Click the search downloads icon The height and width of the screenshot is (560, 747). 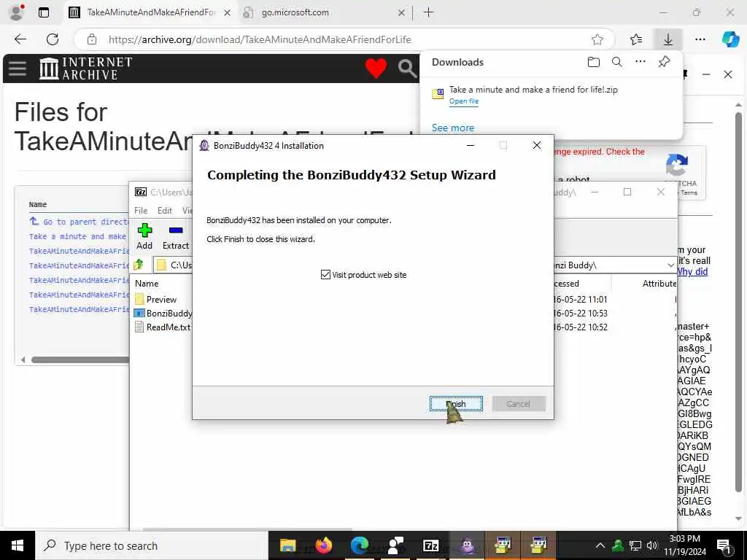[x=616, y=62]
